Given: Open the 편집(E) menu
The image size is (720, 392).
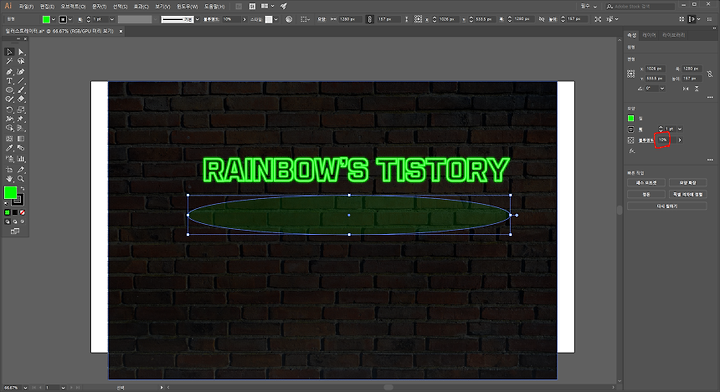Looking at the screenshot, I should pyautogui.click(x=47, y=6).
